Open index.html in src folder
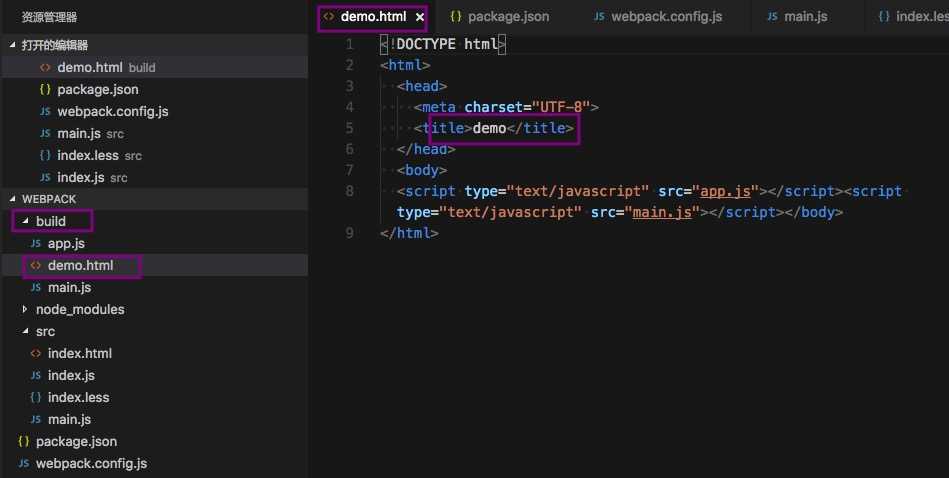Viewport: 949px width, 478px height. click(154, 353)
